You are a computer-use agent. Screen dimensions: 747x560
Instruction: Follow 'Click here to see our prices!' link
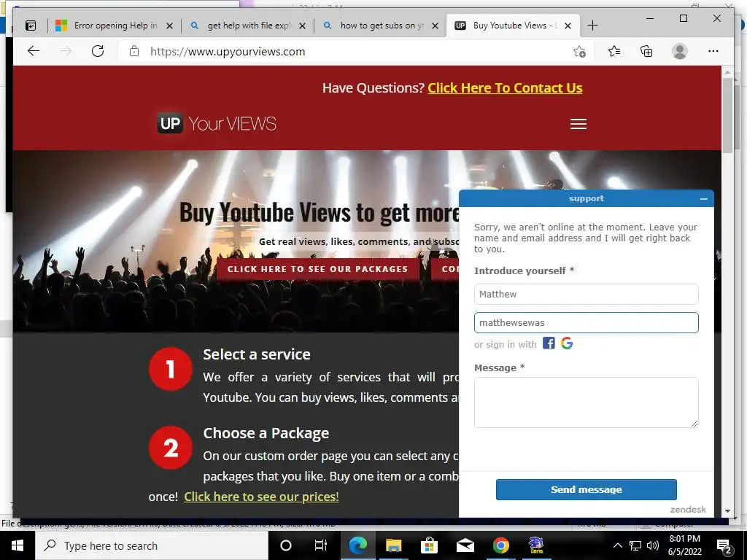[261, 497]
